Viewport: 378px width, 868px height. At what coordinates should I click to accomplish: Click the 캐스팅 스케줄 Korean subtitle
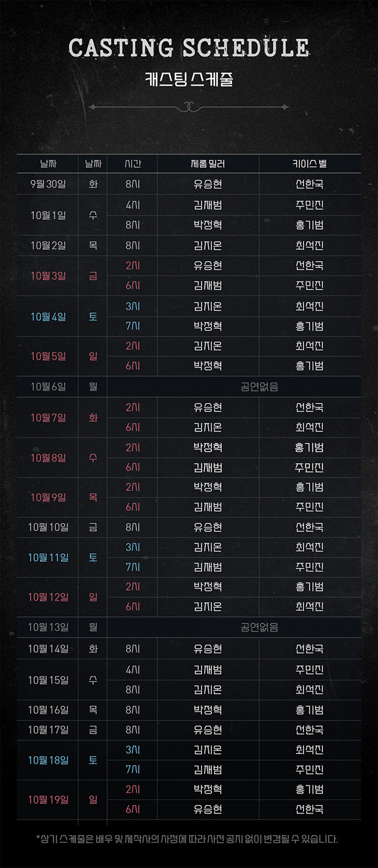(189, 79)
